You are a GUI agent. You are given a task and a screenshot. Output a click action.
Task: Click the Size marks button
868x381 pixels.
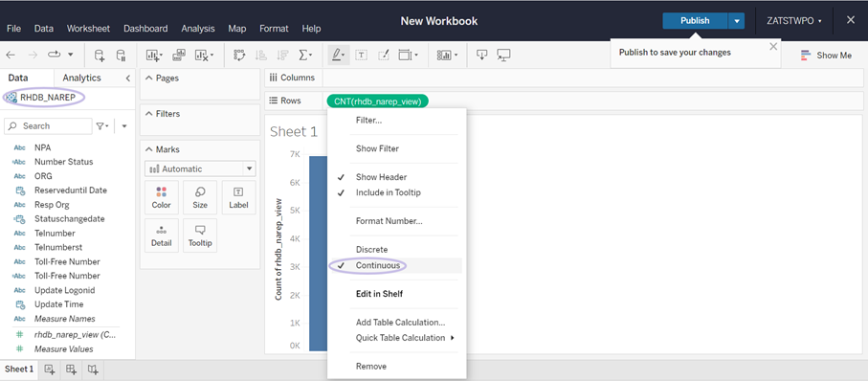pos(200,197)
